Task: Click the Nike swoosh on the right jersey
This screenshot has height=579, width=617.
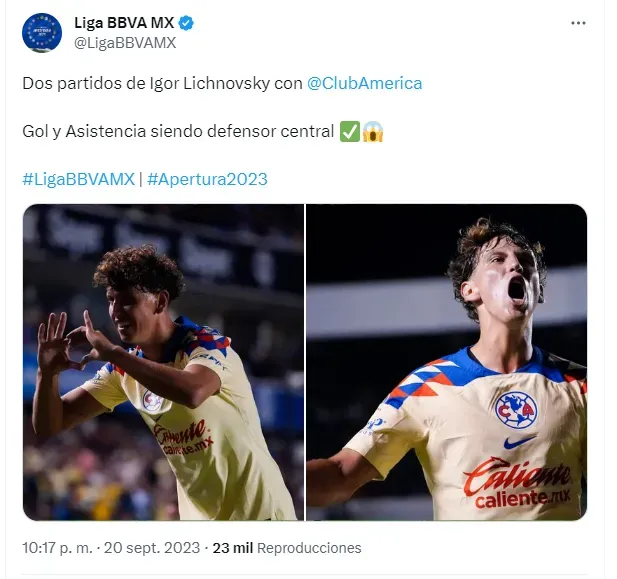Action: (520, 442)
